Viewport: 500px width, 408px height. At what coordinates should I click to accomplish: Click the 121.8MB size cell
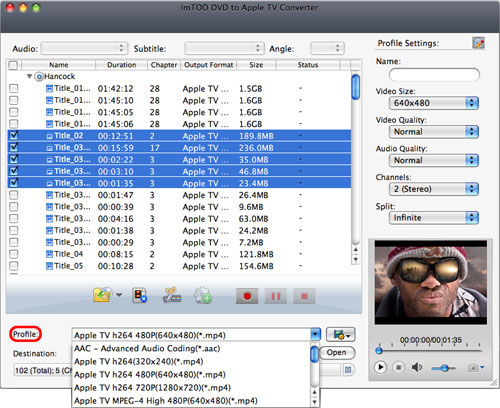(256, 255)
